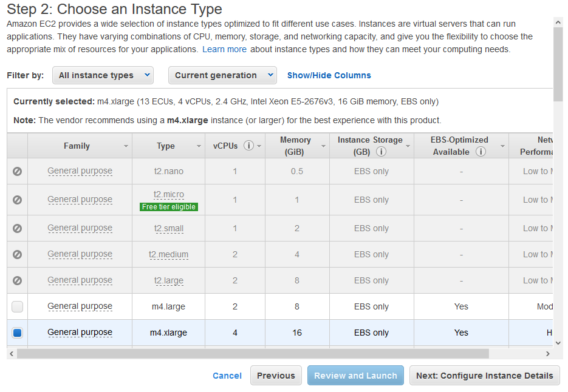The image size is (568, 392).
Task: Open the EBS-Optimized column sort arrow
Action: (x=502, y=146)
